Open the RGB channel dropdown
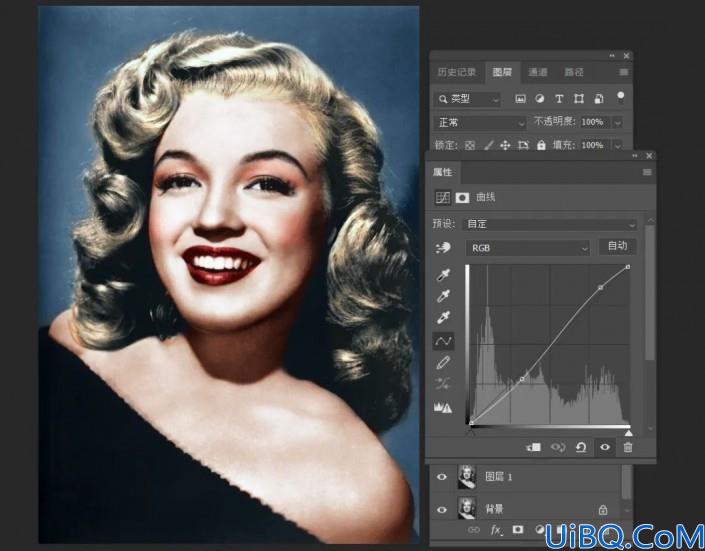 (x=528, y=248)
